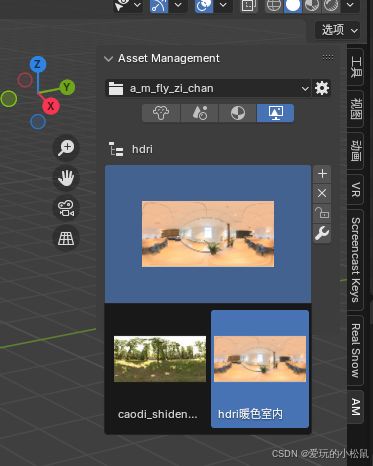Screen dimensions: 373x466
Task: Open the VR sidebar tab
Action: [x=356, y=189]
